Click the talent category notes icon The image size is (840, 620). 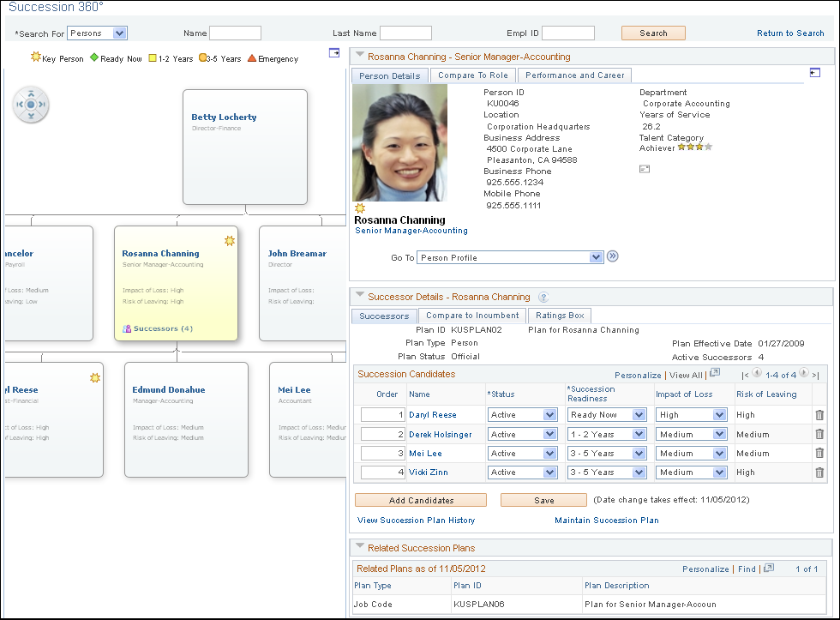(645, 169)
